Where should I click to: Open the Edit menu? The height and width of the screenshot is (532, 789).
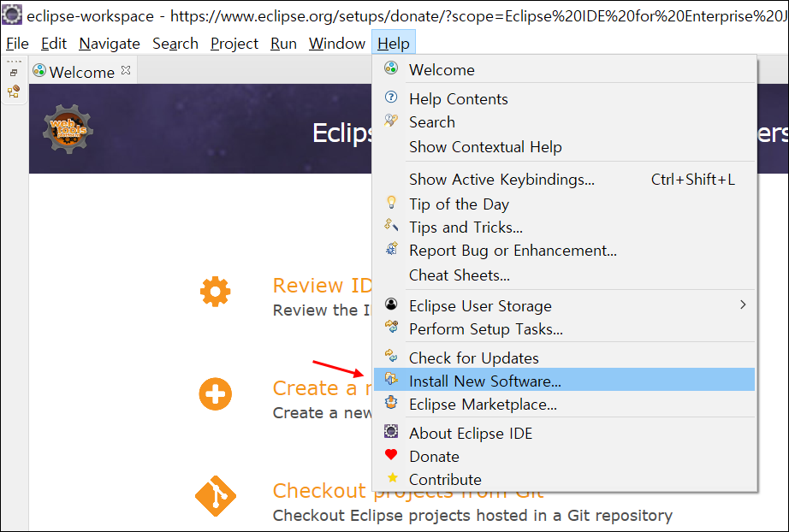point(53,44)
